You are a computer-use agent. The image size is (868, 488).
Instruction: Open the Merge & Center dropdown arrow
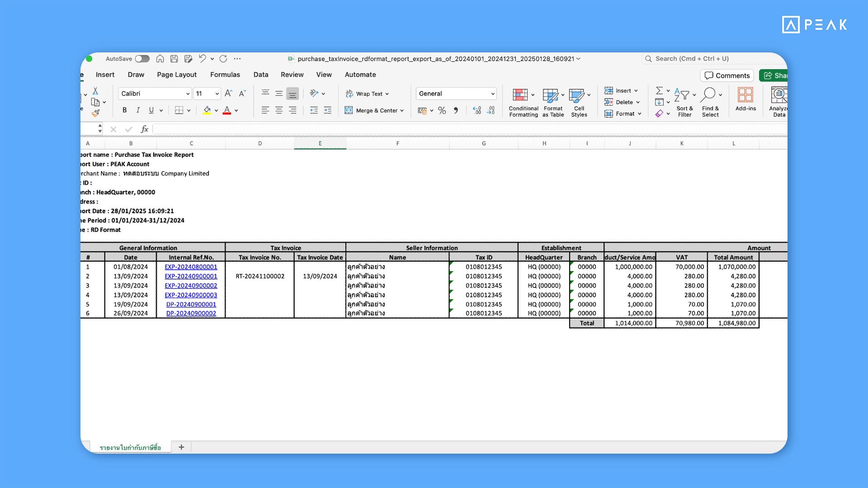pos(402,111)
